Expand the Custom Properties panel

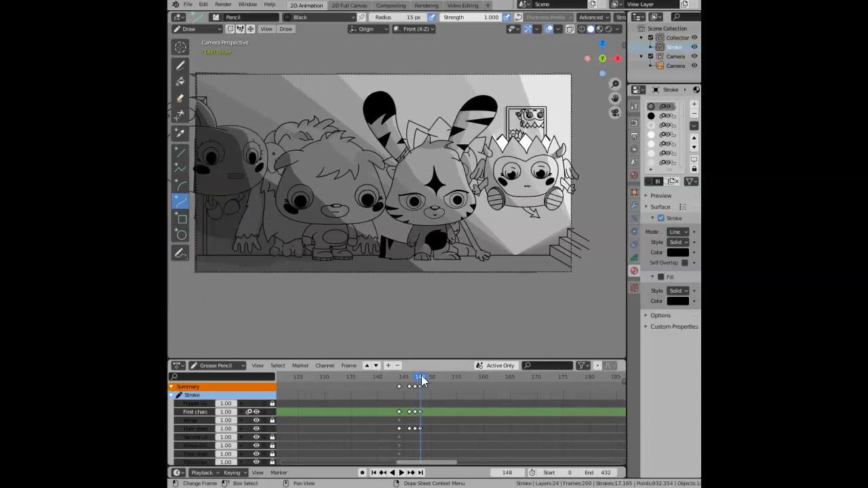(x=673, y=327)
